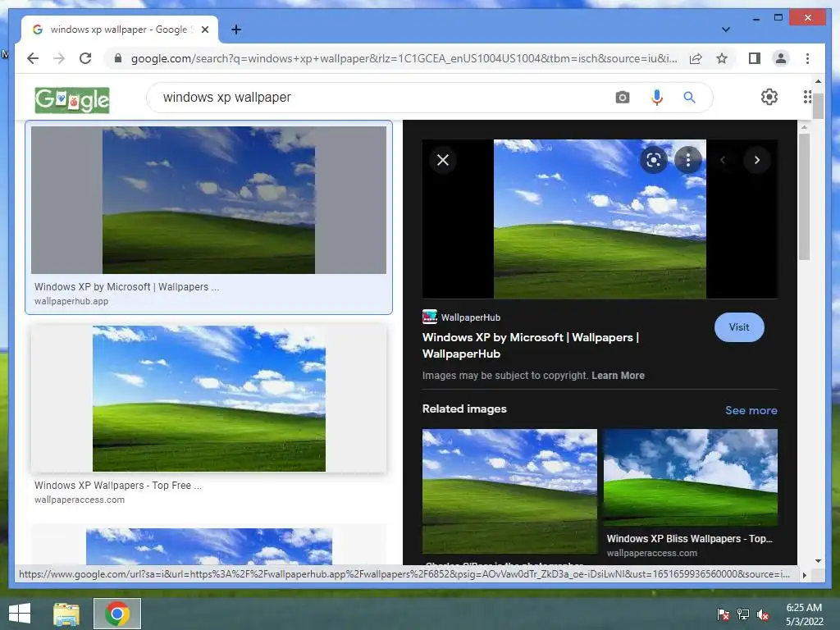Click the Google doodle logo
This screenshot has height=630, width=840.
click(x=72, y=100)
